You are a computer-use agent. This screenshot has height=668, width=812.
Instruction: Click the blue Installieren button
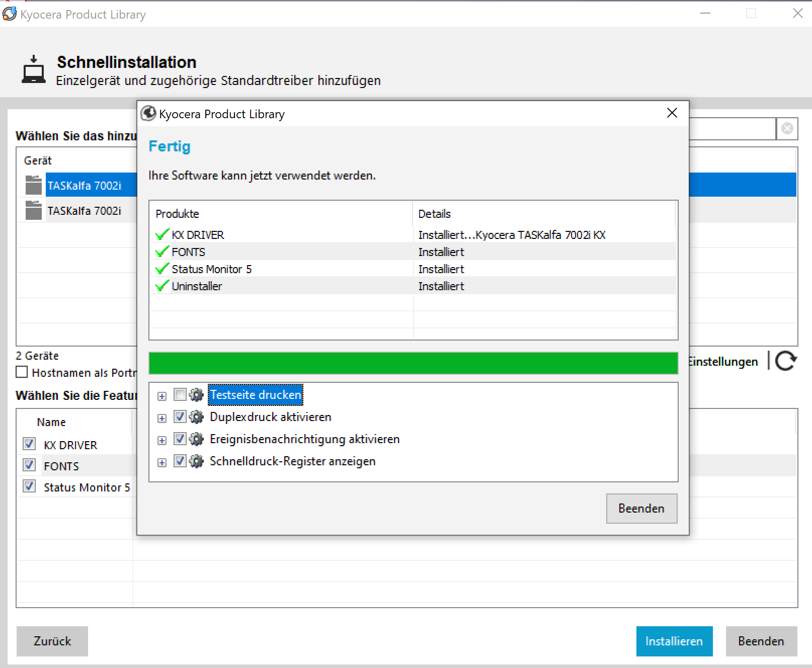[674, 641]
